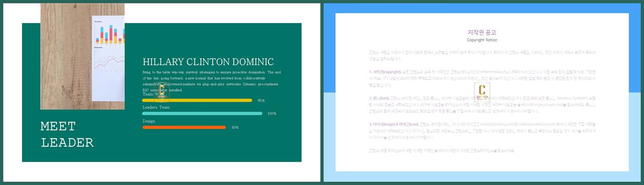
Task: Click the Copyright Notice subtitle
Action: point(482,40)
